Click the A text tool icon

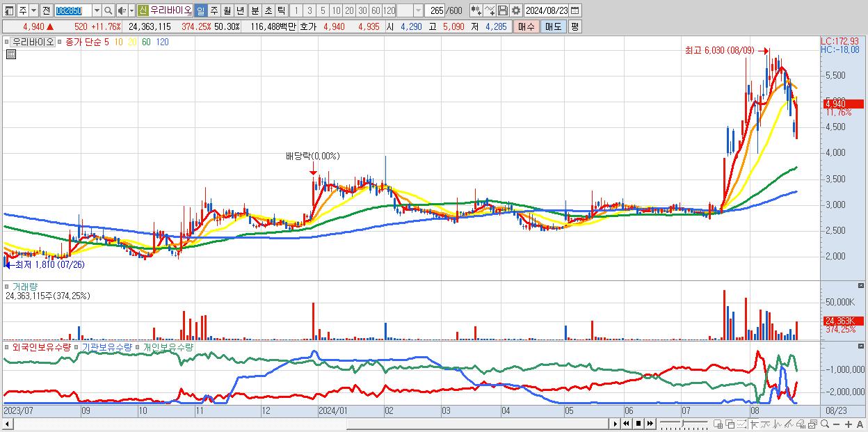(860, 424)
